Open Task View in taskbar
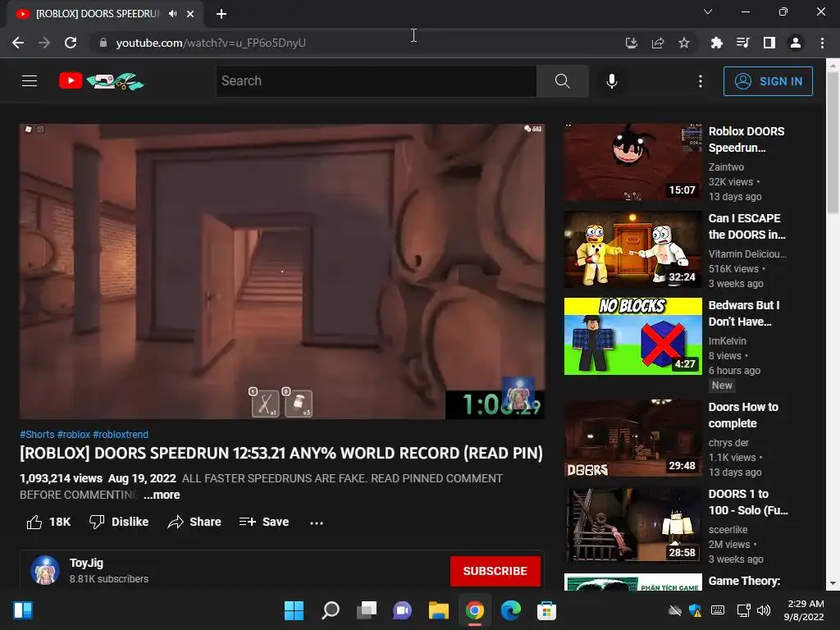 tap(367, 610)
